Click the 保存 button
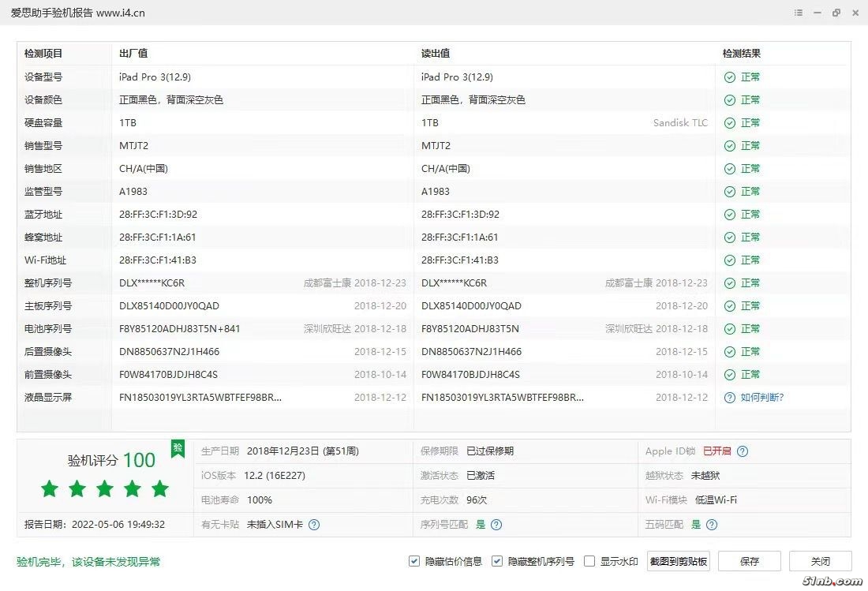868x591 pixels. pos(750,561)
